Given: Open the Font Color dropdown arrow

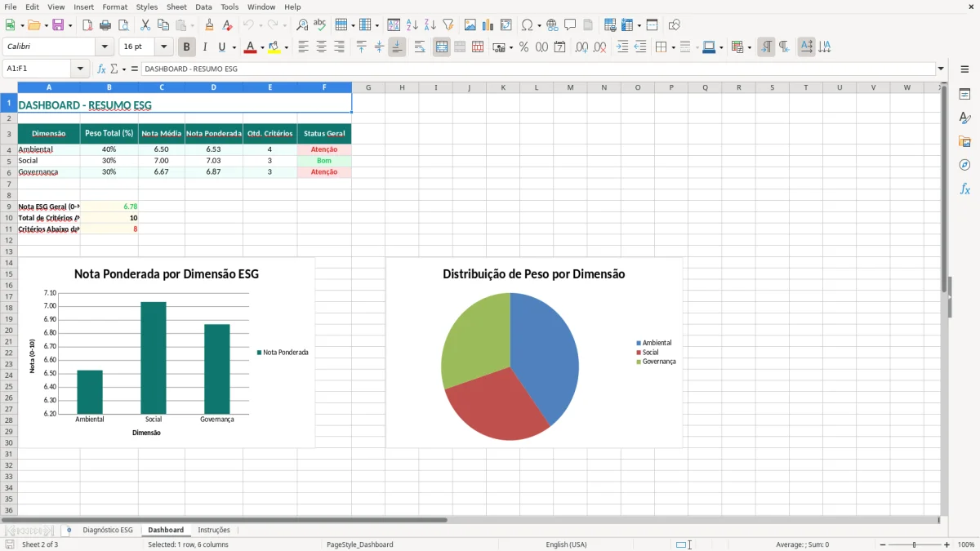Looking at the screenshot, I should pos(262,47).
